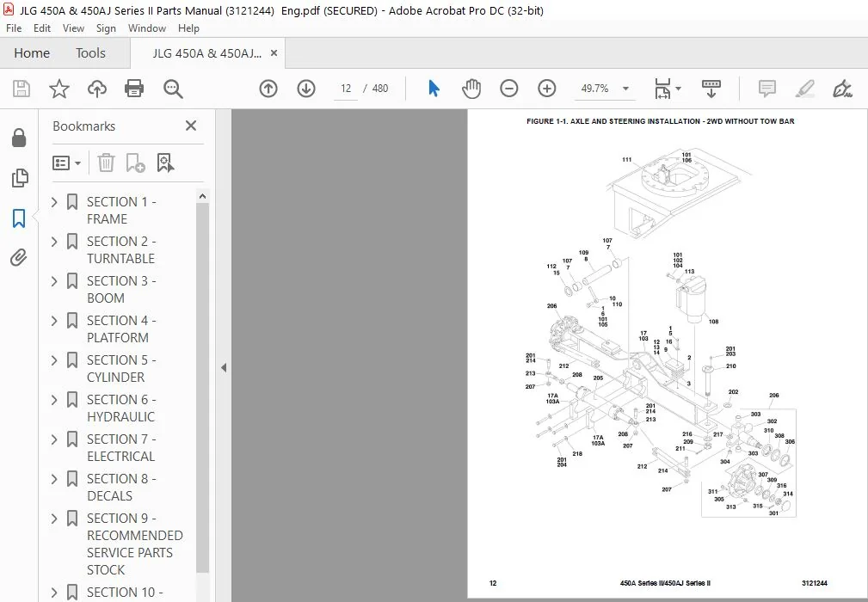Open the zoom level dropdown arrow
The height and width of the screenshot is (602, 868).
click(625, 89)
